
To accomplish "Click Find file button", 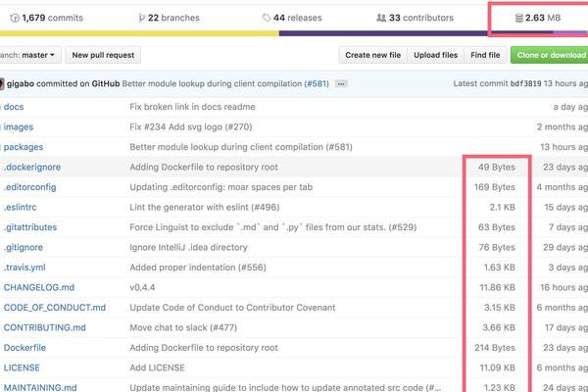I will tap(485, 55).
